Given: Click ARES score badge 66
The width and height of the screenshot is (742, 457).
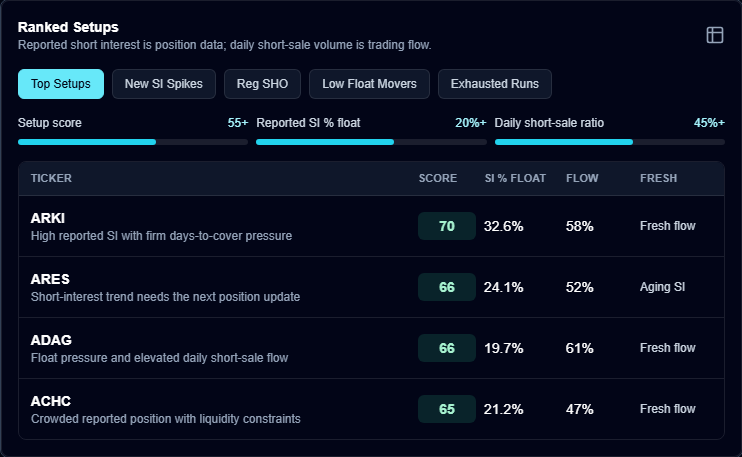Looking at the screenshot, I should 447,287.
